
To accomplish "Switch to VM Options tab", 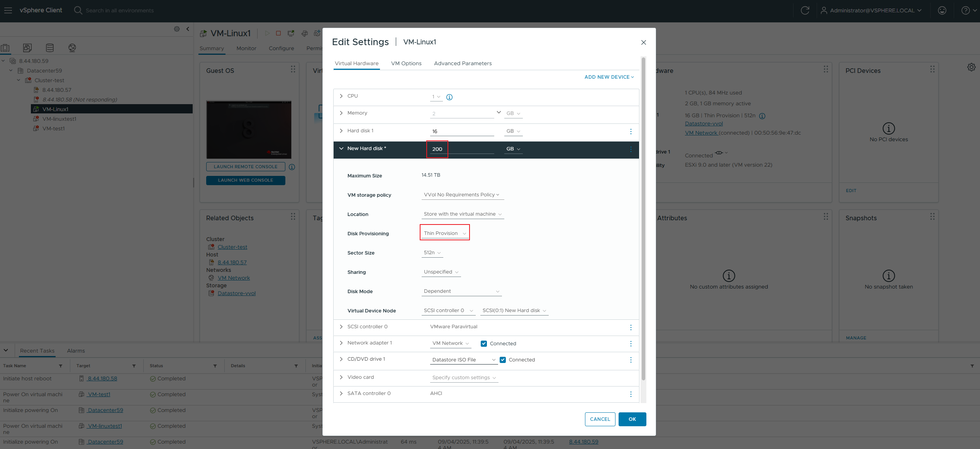I will coord(406,64).
